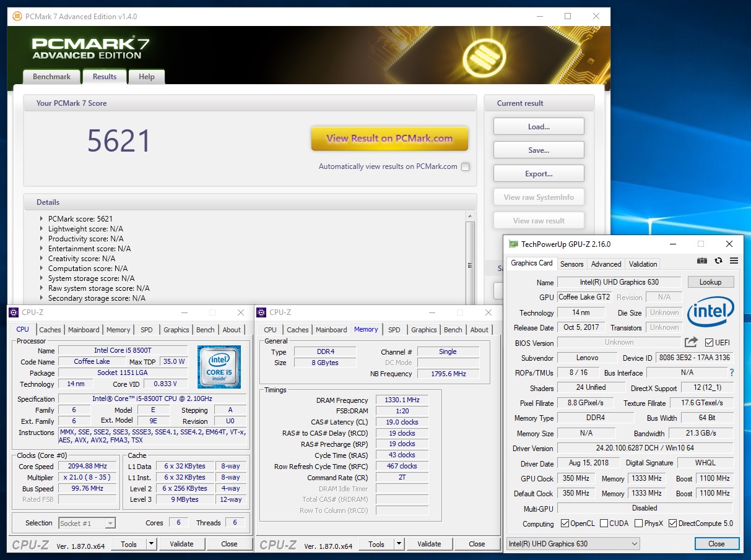Click the GPU-Z title bar icon

point(513,244)
